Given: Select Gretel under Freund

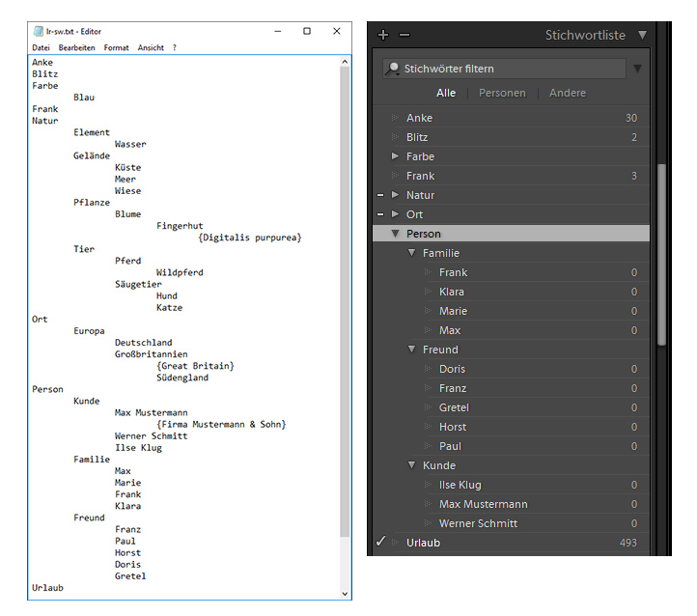Looking at the screenshot, I should point(512,407).
